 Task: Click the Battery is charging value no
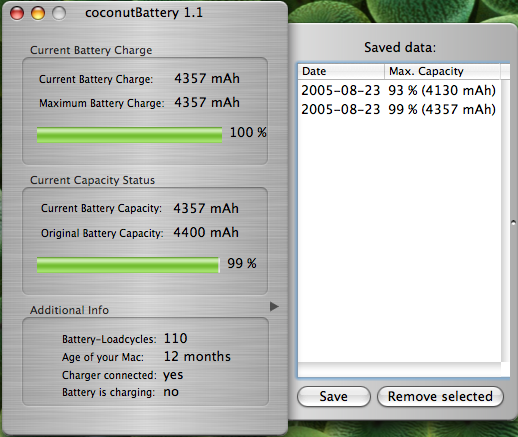pyautogui.click(x=171, y=392)
